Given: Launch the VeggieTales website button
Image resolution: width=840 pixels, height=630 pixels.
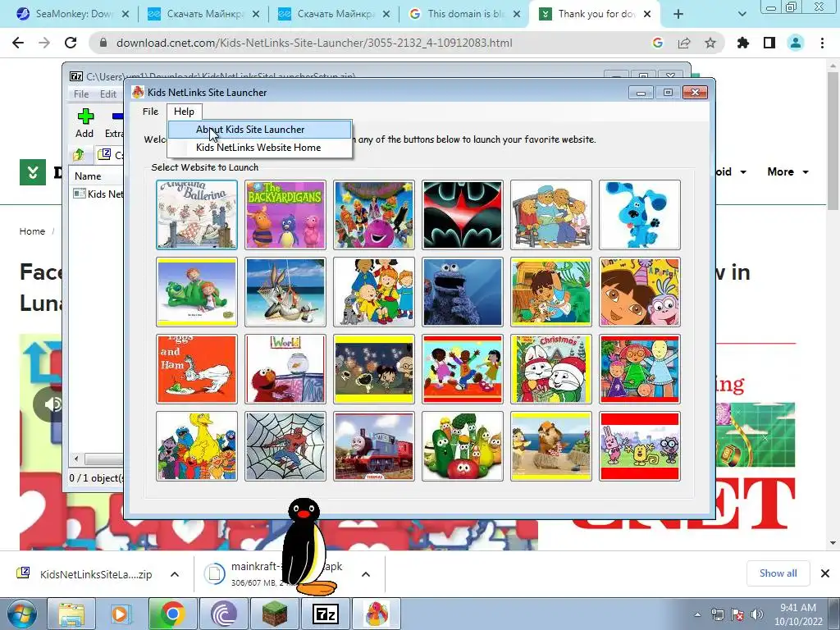Looking at the screenshot, I should (x=463, y=446).
